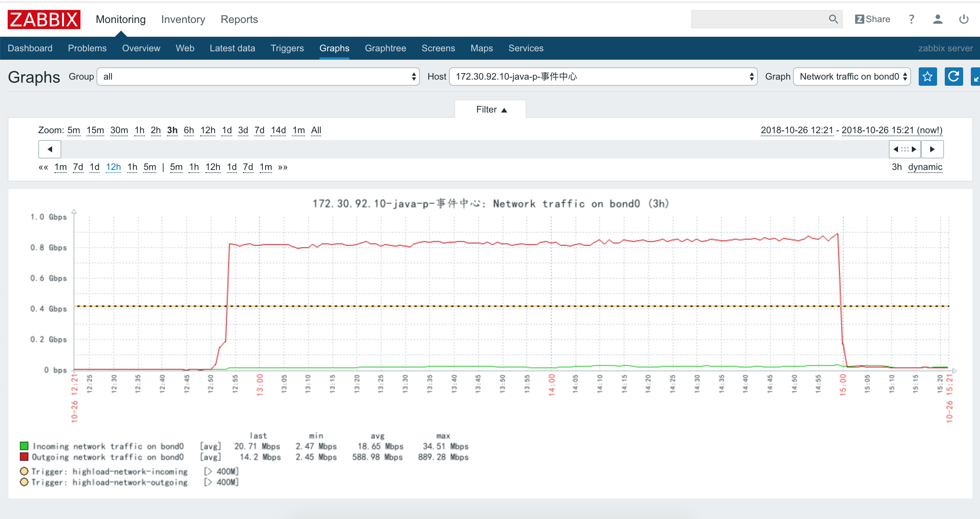Click in the top search input field
This screenshot has width=980, height=519.
[x=759, y=19]
